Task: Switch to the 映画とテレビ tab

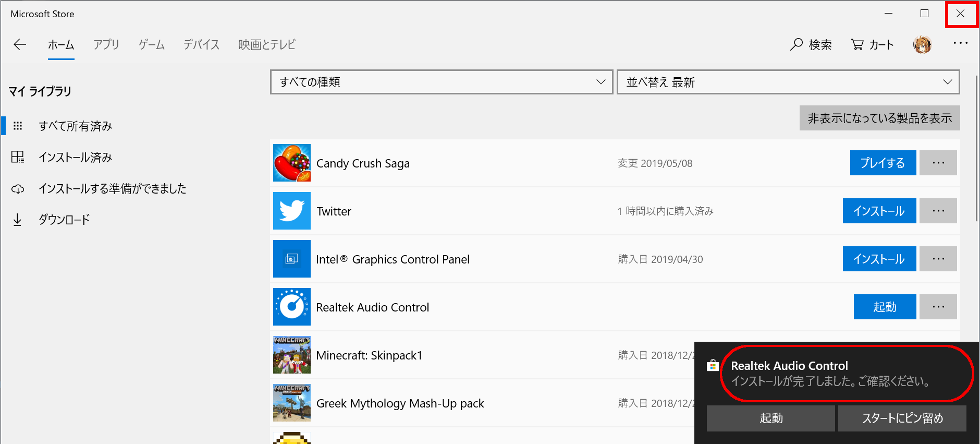Action: pos(267,45)
